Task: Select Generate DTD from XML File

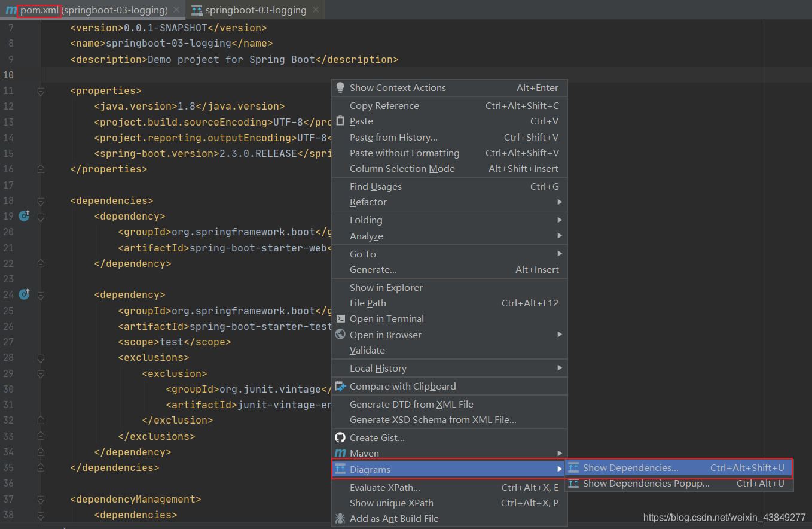Action: click(x=449, y=405)
